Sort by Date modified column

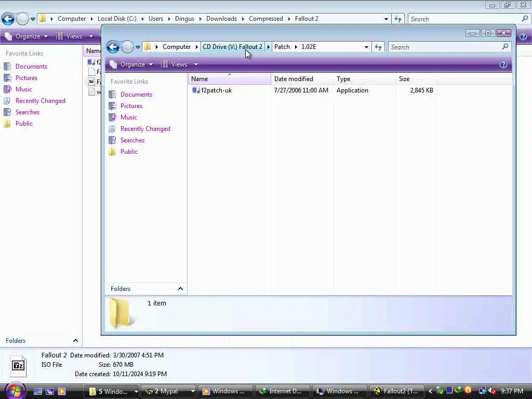[302, 79]
